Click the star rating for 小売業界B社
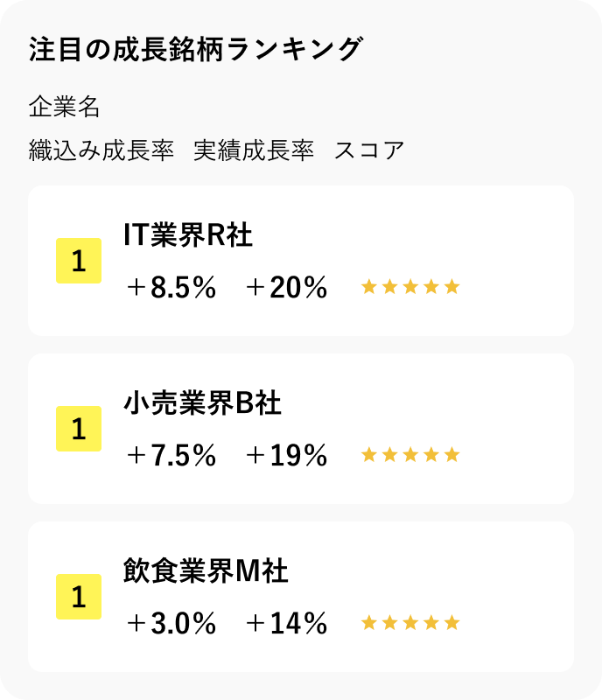Screen dimensions: 602x700 click(410, 455)
